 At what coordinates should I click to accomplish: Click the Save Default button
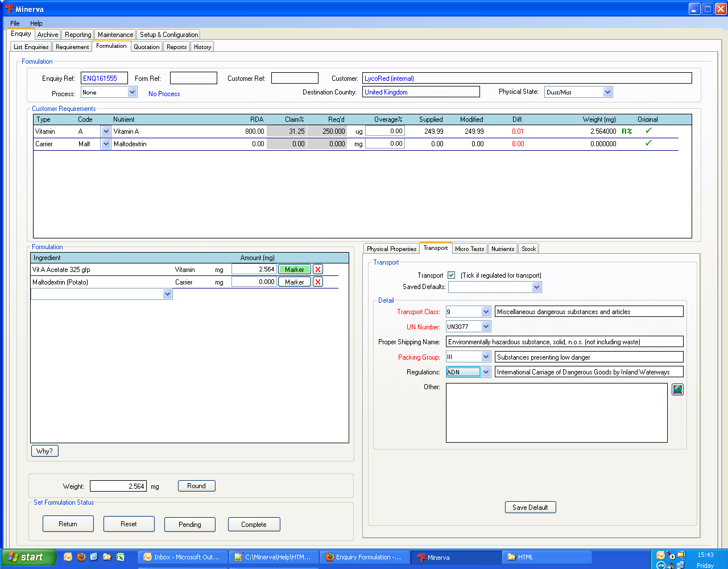tap(530, 508)
